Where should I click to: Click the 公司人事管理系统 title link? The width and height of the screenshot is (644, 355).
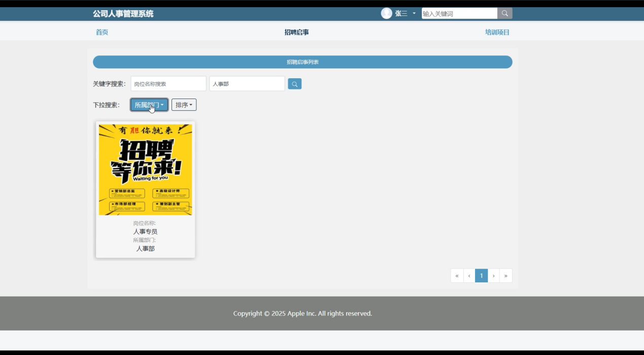pos(123,14)
